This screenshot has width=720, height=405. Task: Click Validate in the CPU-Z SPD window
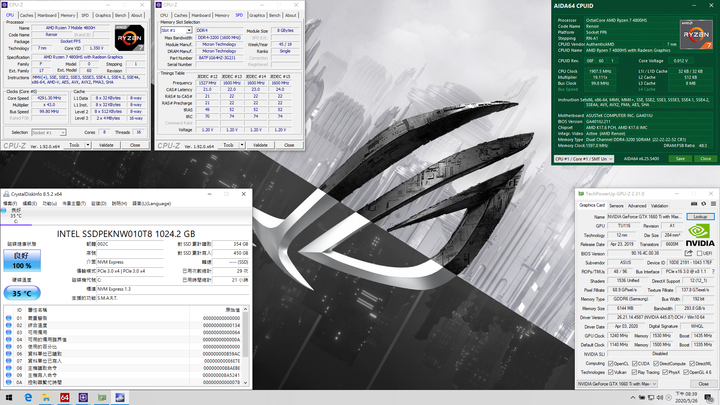pos(260,145)
